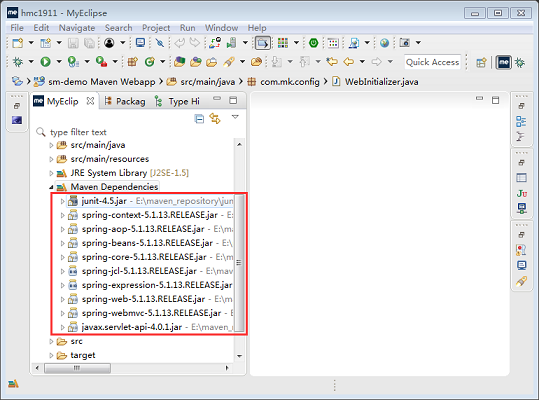Click the New Java Package icon
This screenshot has width=539, height=400.
click(x=132, y=62)
